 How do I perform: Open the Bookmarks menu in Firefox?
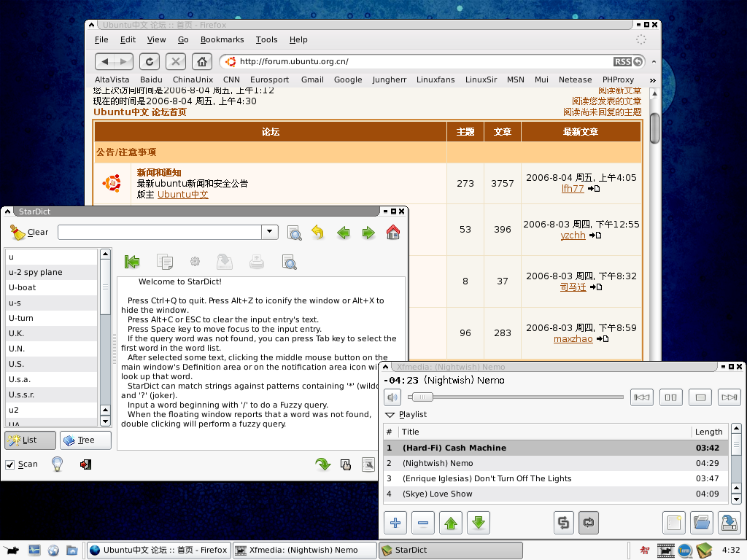[x=222, y=39]
